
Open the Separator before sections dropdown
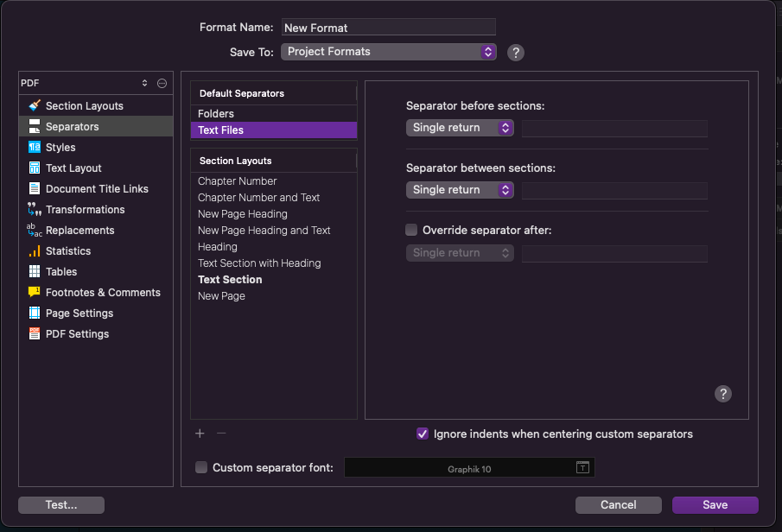[x=460, y=128]
